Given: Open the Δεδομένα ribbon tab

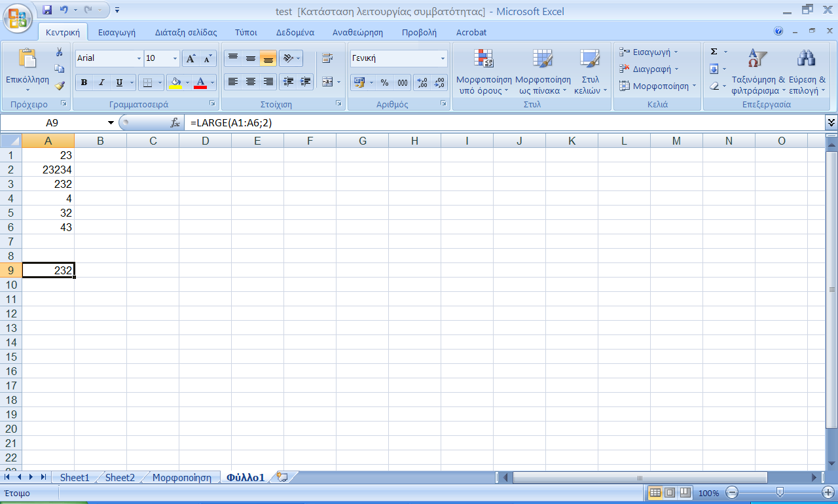Looking at the screenshot, I should point(295,32).
